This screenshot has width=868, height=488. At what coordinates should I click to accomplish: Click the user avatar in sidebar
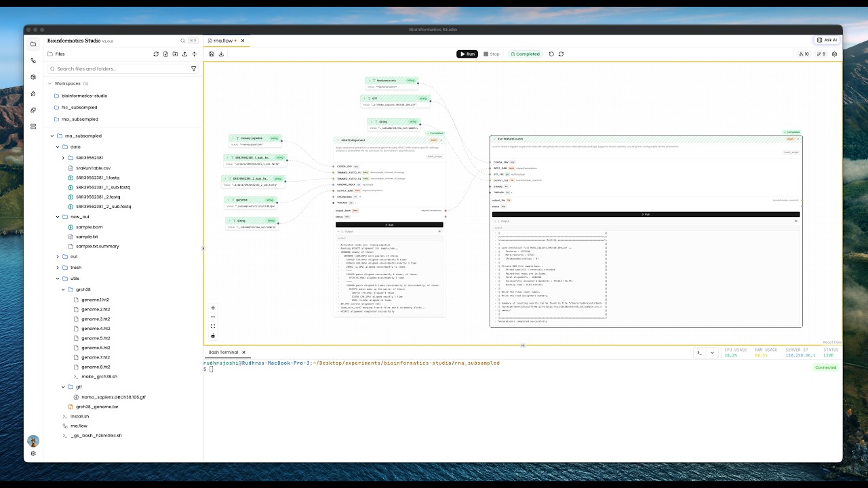33,441
